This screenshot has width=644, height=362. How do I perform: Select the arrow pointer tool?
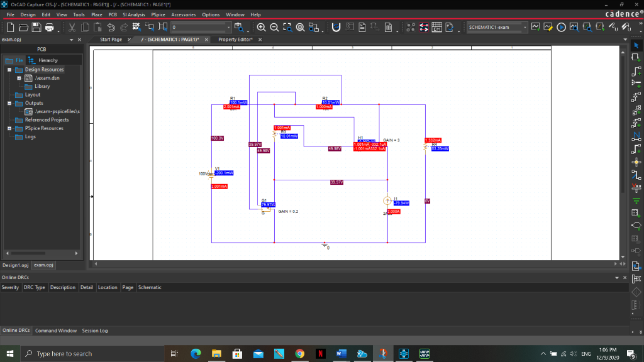pyautogui.click(x=636, y=45)
